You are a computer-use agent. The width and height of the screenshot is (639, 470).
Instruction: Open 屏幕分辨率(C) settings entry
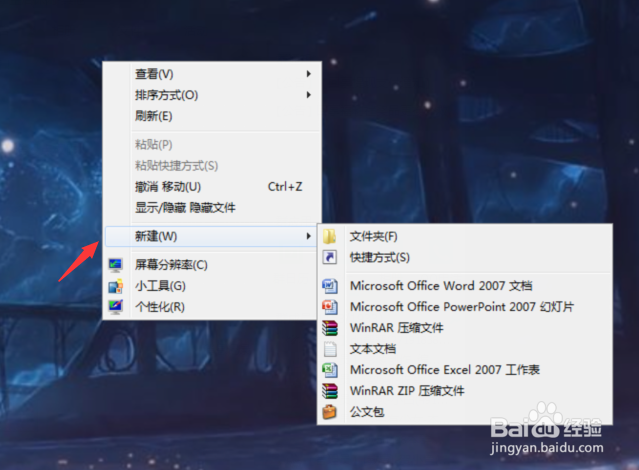(212, 265)
